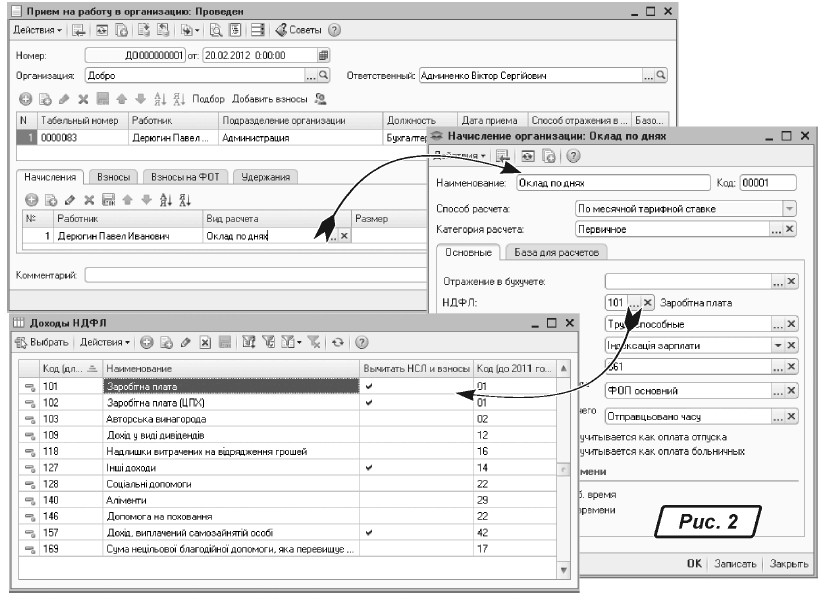Viewport: 822px width, 597px height.
Task: Click green add icon in Доходы НДФЛ toolbar
Action: 146,342
